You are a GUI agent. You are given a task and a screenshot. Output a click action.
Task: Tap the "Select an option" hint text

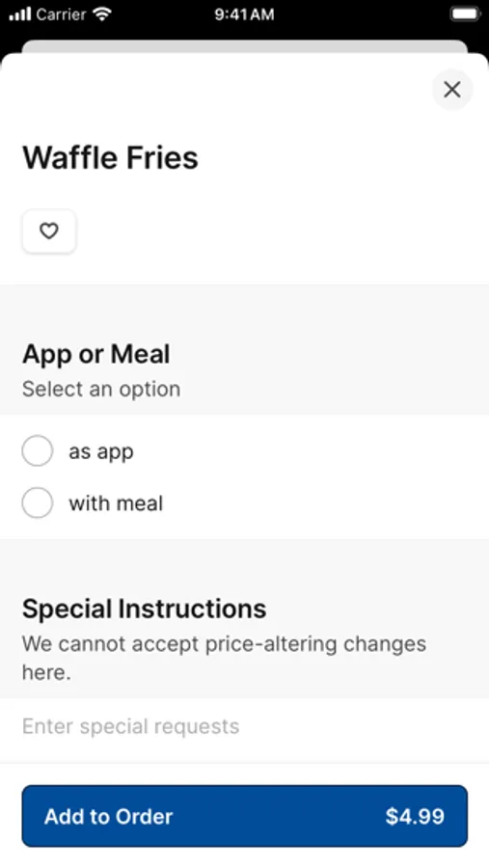point(101,390)
